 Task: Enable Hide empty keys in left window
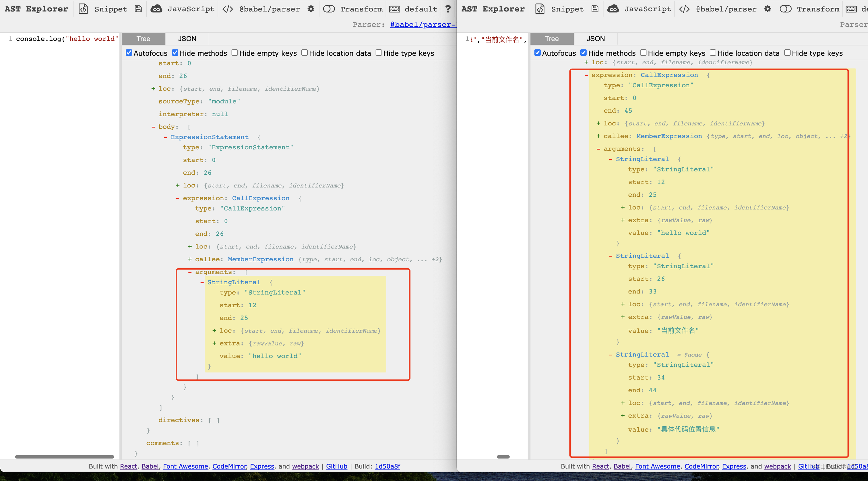[x=235, y=53]
